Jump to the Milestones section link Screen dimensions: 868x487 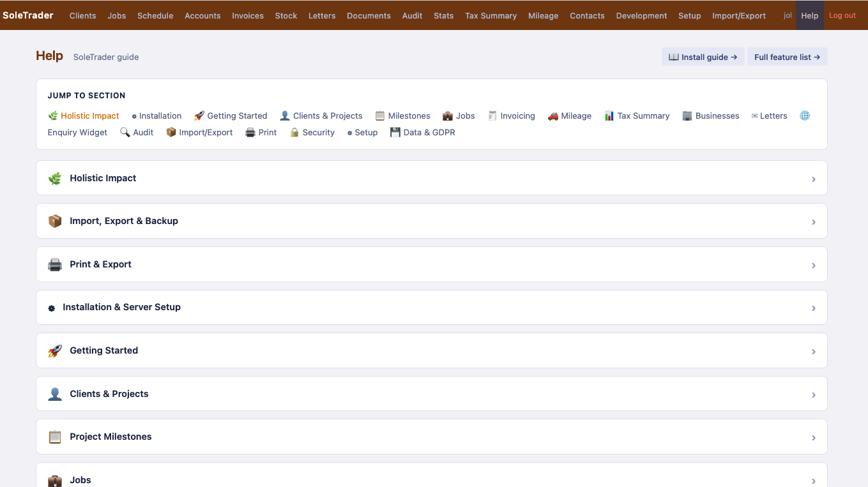403,116
